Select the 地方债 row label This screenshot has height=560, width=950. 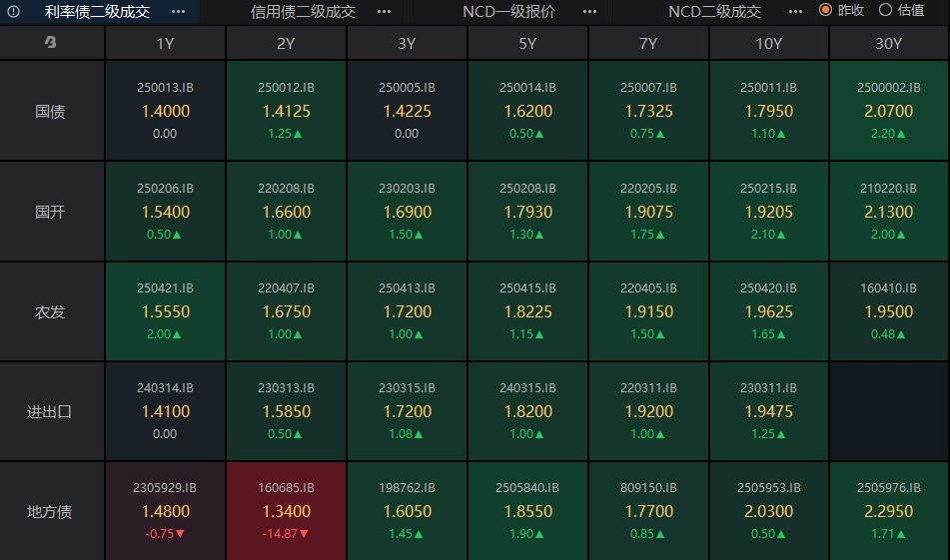coord(50,512)
